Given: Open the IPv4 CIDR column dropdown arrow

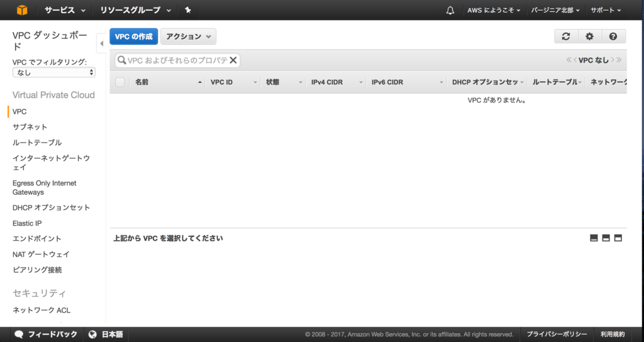Looking at the screenshot, I should tap(361, 82).
